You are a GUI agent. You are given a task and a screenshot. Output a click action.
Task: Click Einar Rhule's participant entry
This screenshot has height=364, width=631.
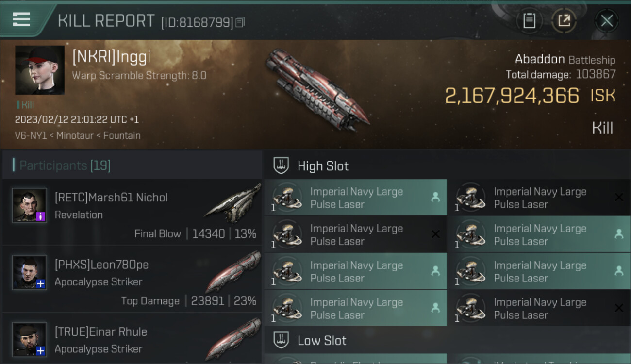click(x=101, y=332)
